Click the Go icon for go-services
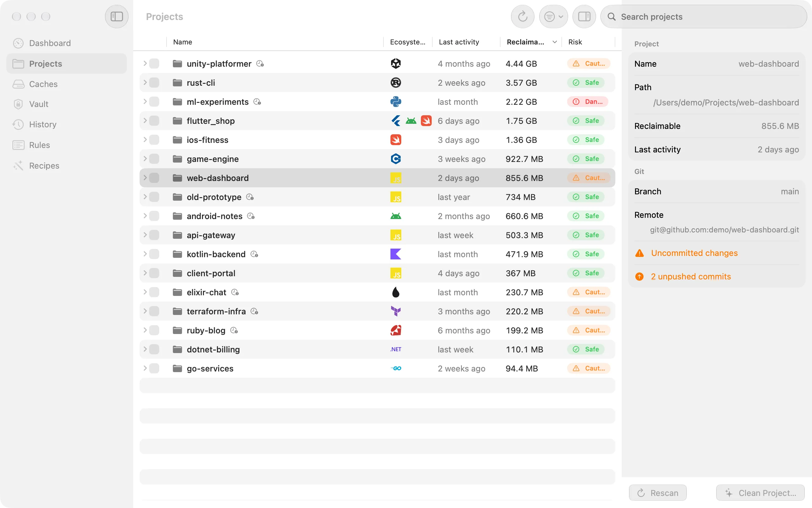812x508 pixels. (x=396, y=369)
